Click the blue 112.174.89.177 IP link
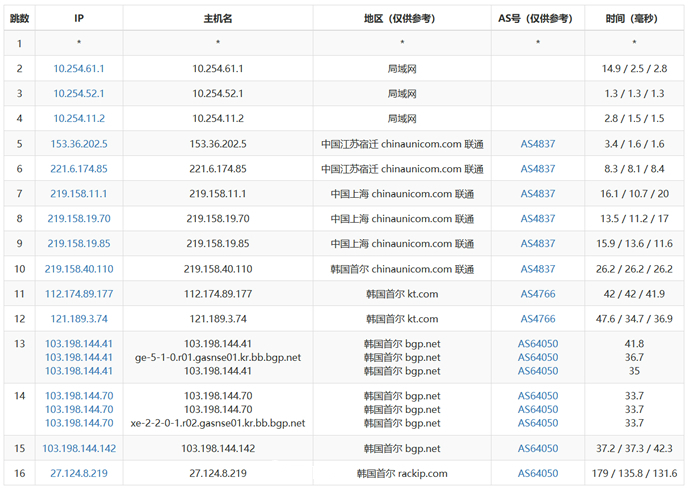This screenshot has height=489, width=688. click(79, 294)
